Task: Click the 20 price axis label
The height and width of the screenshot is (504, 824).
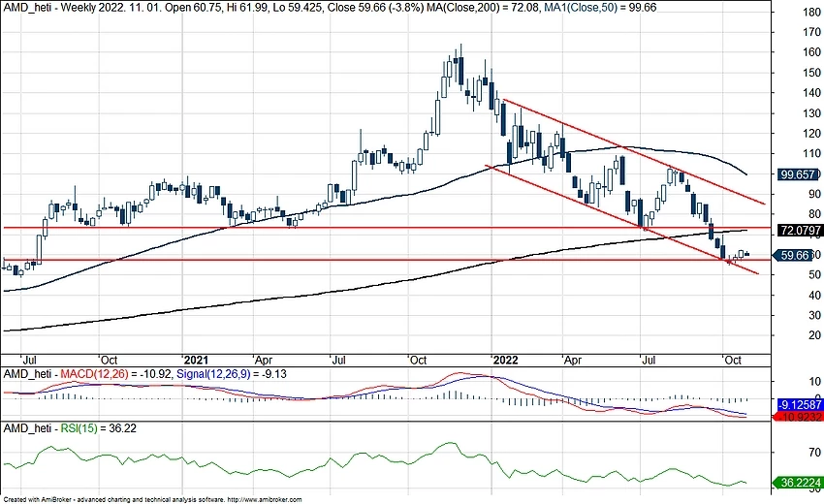Action: pos(814,335)
